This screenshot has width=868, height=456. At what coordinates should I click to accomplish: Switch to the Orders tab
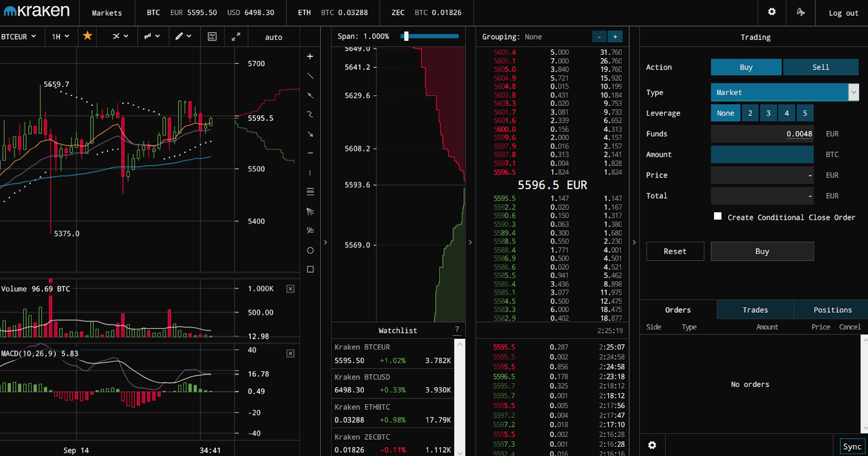point(678,310)
